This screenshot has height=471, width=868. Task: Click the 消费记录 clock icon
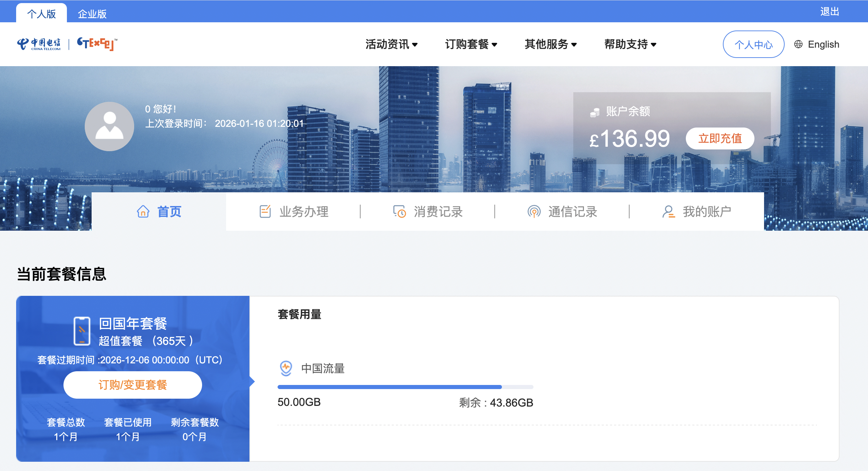(x=399, y=212)
